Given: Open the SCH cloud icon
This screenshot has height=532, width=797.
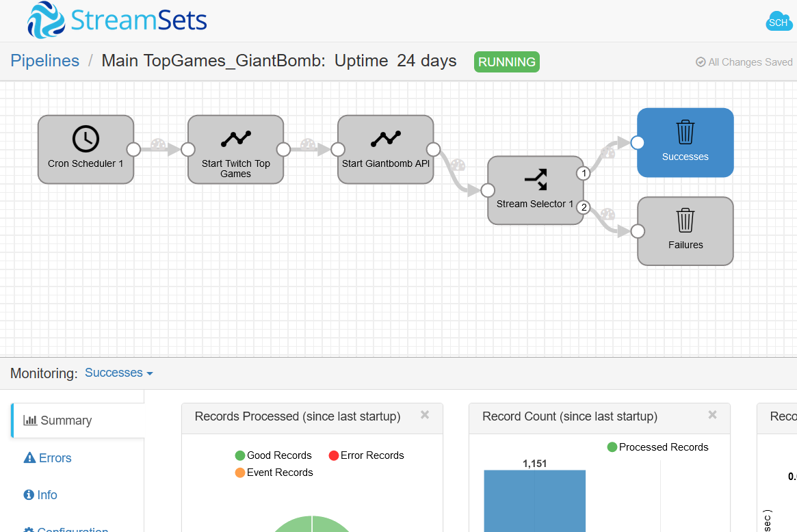Looking at the screenshot, I should (779, 21).
